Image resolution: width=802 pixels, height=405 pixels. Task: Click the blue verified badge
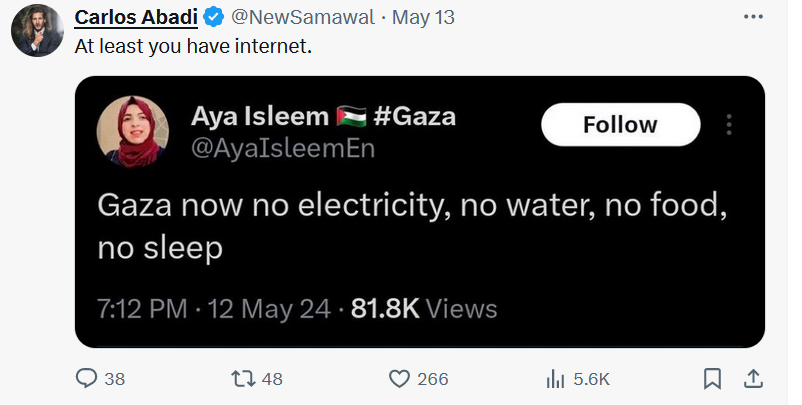click(214, 18)
